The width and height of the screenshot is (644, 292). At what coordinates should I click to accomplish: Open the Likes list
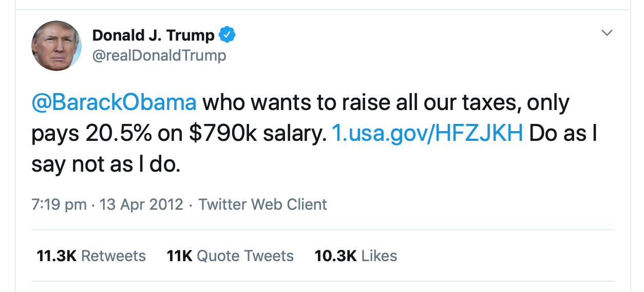[x=379, y=256]
